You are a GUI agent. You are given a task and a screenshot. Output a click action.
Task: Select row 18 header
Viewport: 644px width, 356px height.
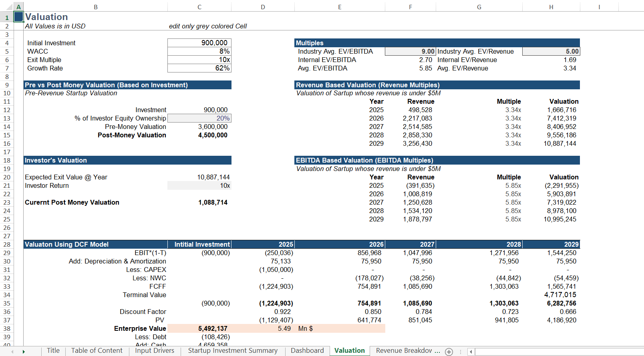[x=7, y=160]
